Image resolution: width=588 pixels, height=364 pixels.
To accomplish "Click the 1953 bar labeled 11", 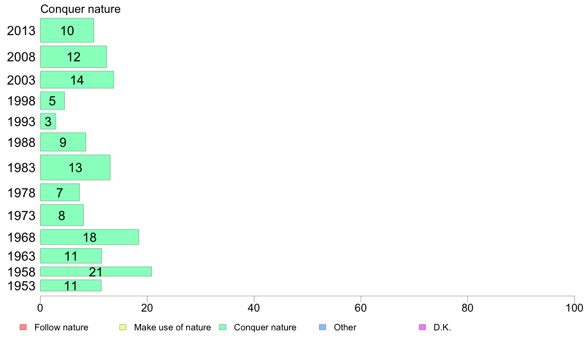I will click(x=71, y=285).
